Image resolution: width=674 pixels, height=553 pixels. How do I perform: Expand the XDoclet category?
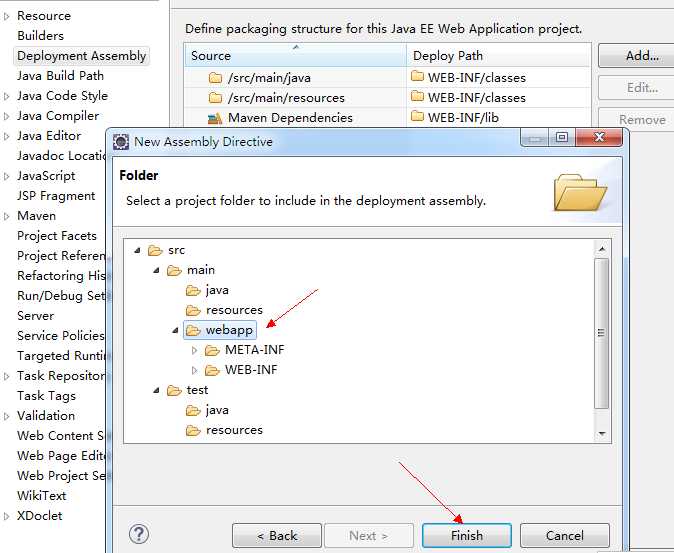pos(6,516)
